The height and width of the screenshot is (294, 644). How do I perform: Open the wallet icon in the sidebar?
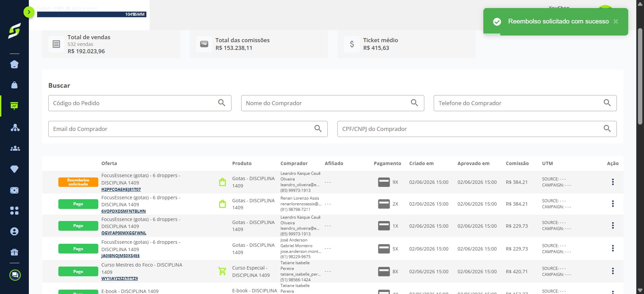[14, 190]
